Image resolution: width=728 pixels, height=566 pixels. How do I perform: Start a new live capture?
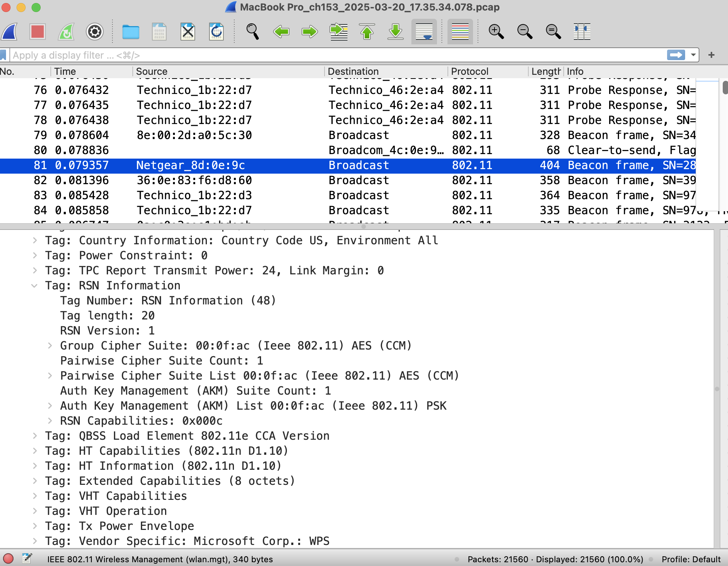9,32
